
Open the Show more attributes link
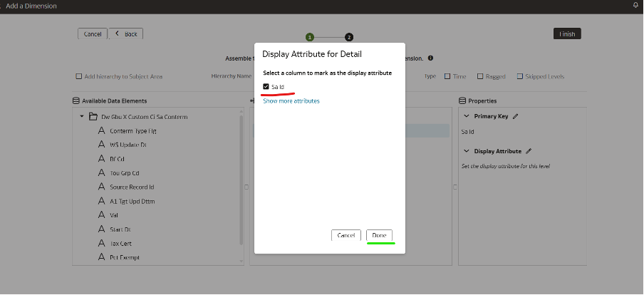point(291,101)
